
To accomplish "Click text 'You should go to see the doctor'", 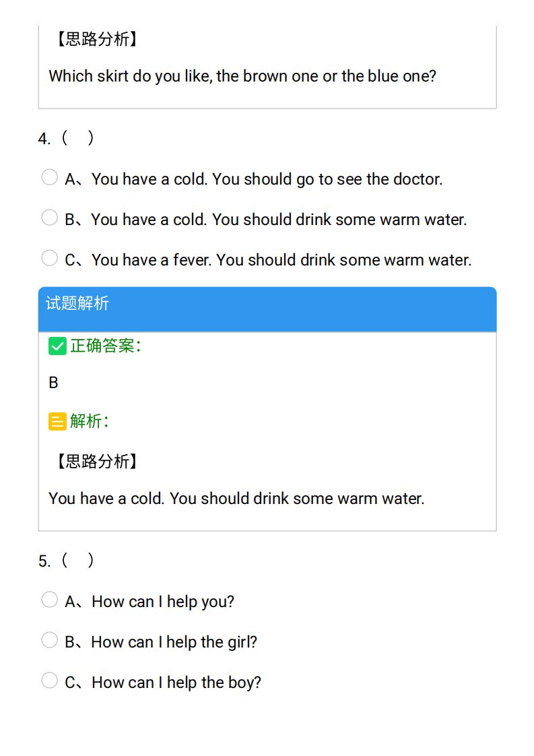I will pos(327,179).
